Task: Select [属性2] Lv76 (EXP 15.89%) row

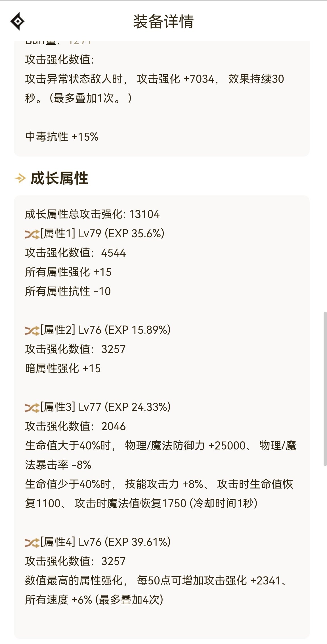Action: coord(98,330)
